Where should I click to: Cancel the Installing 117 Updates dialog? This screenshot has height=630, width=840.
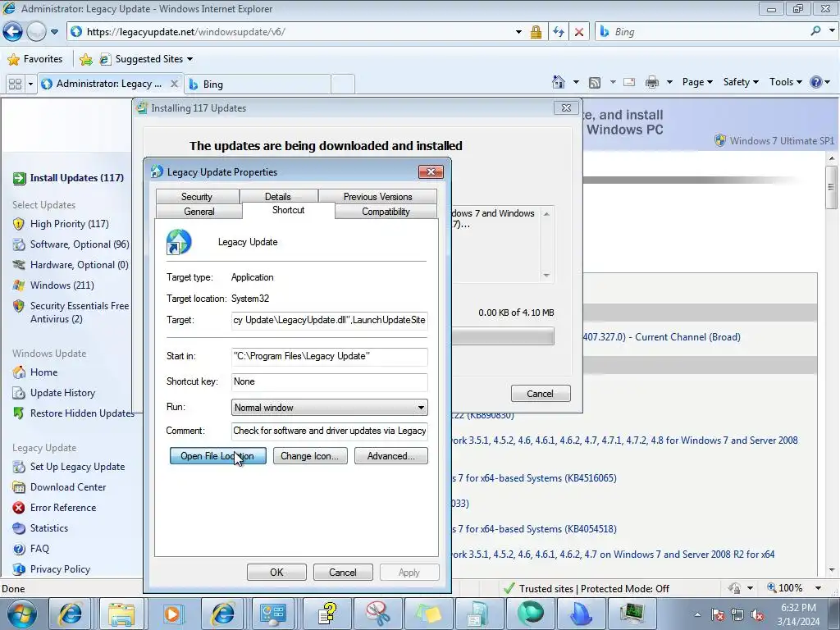(541, 394)
